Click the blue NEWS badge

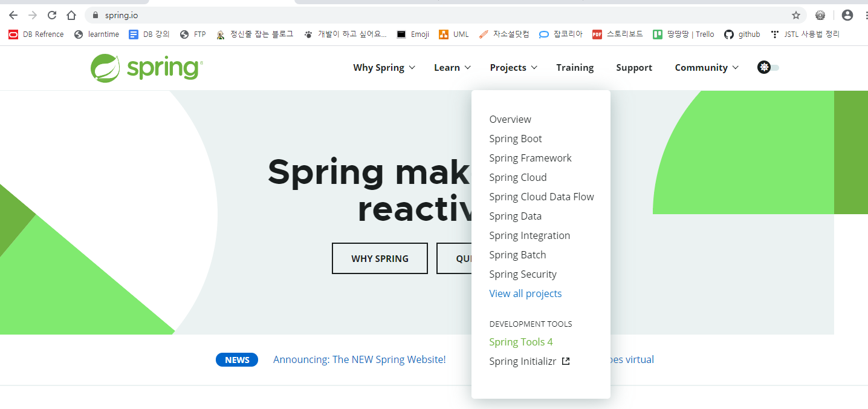click(x=237, y=360)
